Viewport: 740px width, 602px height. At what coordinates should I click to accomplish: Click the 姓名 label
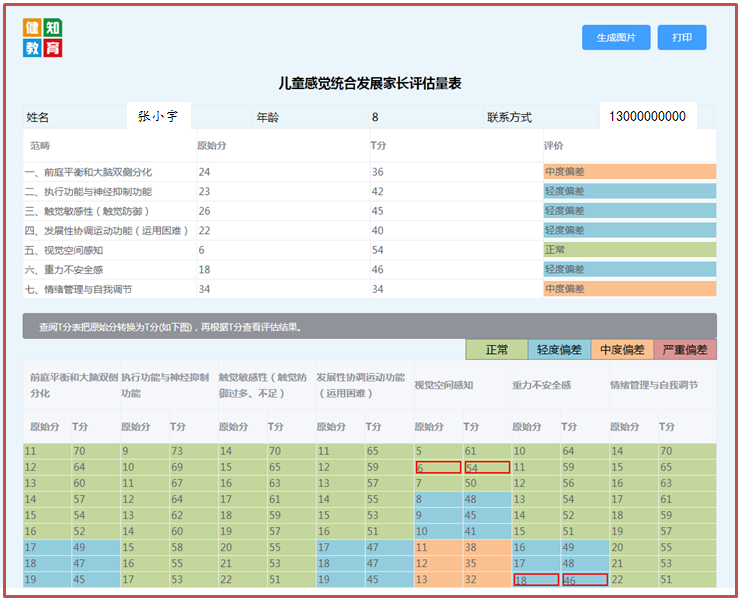[x=37, y=117]
